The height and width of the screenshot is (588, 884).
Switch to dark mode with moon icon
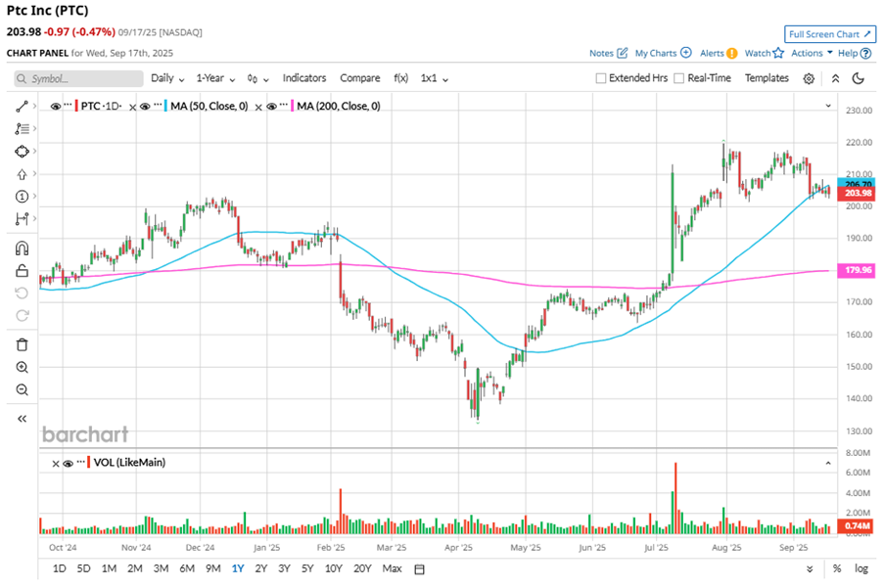[859, 78]
